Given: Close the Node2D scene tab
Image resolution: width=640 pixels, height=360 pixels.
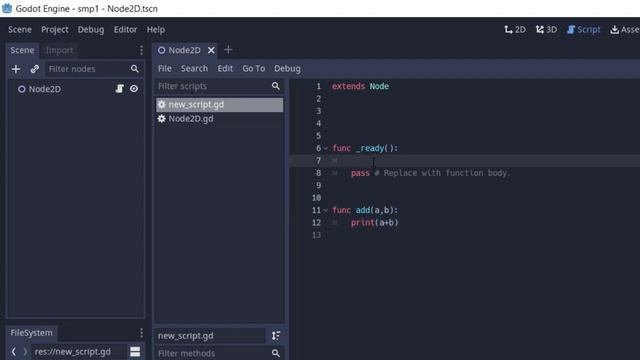Looking at the screenshot, I should tap(211, 50).
